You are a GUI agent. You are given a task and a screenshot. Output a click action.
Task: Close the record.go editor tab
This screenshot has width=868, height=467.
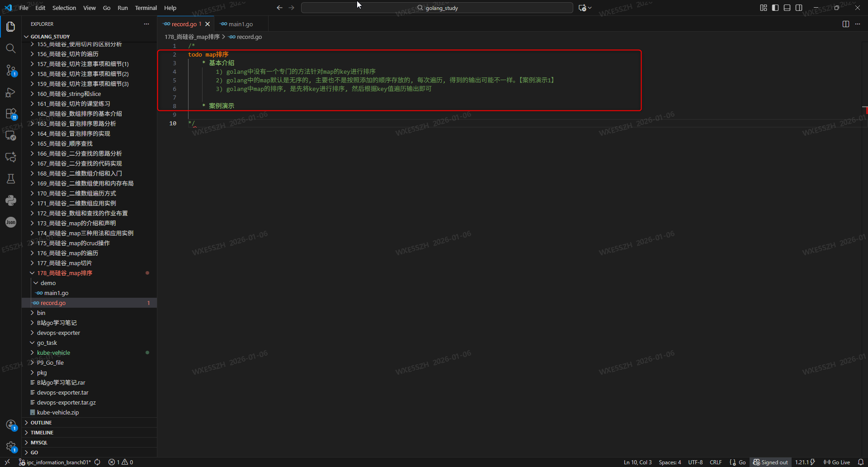(208, 24)
